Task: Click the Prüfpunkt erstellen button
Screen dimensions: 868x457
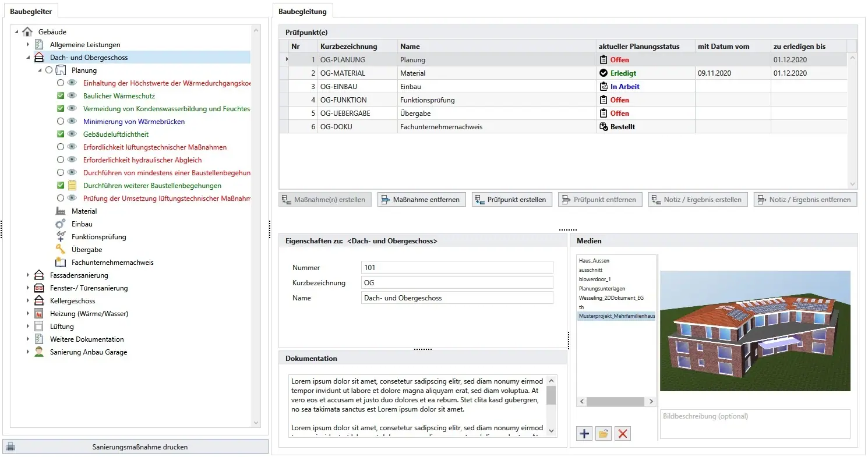Action: tap(511, 200)
